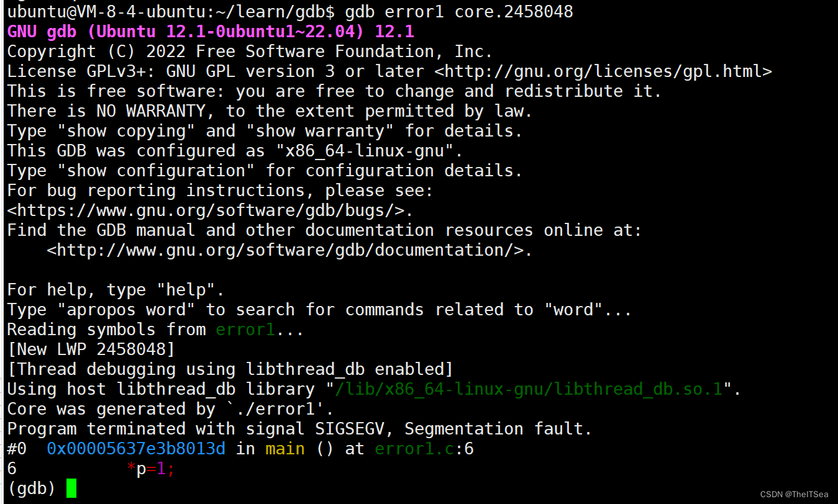Click the "(gdb)" prompt text

(32, 488)
